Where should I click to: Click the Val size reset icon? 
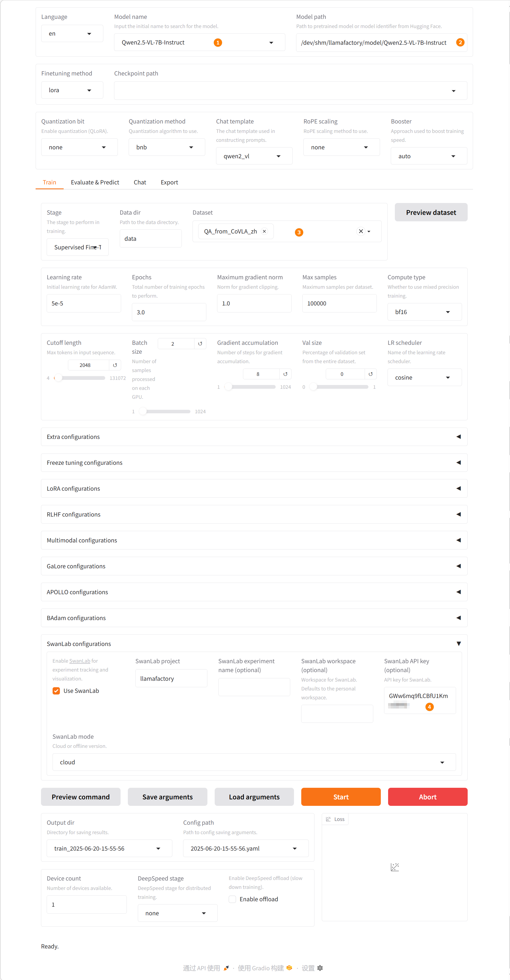click(371, 374)
